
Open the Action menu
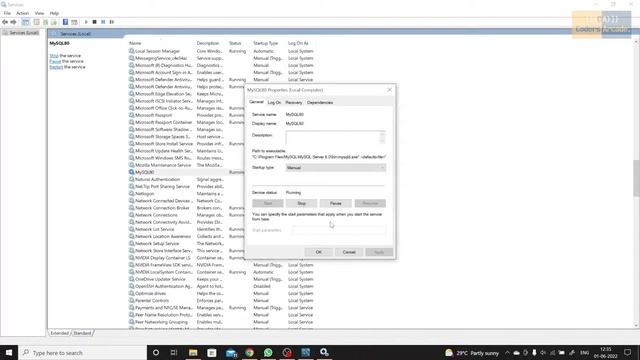[x=22, y=13]
